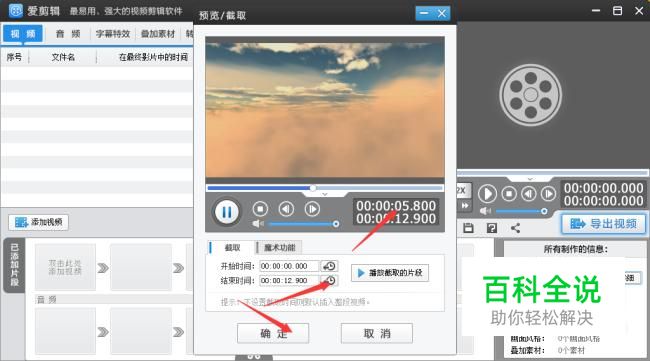Adjust main window player volume slider
The width and height of the screenshot is (650, 361).
(x=521, y=211)
